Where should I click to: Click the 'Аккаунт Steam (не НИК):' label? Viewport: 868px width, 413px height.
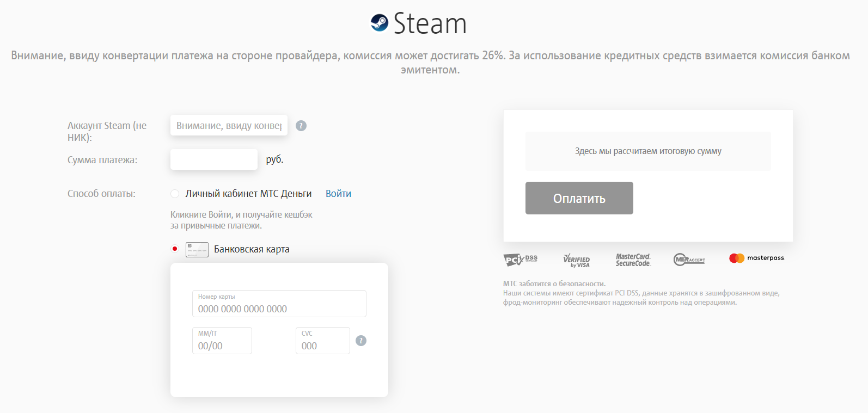107,132
